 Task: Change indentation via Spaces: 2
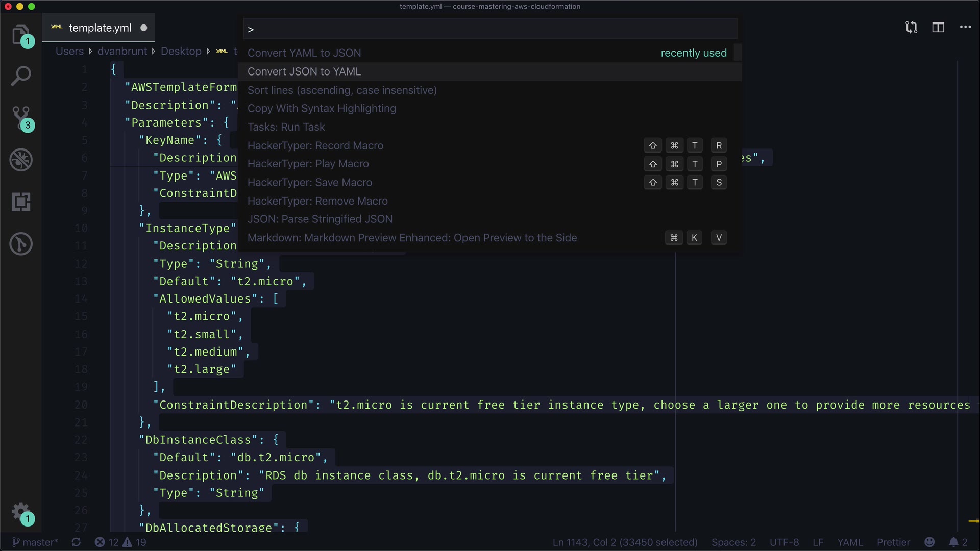(x=733, y=542)
